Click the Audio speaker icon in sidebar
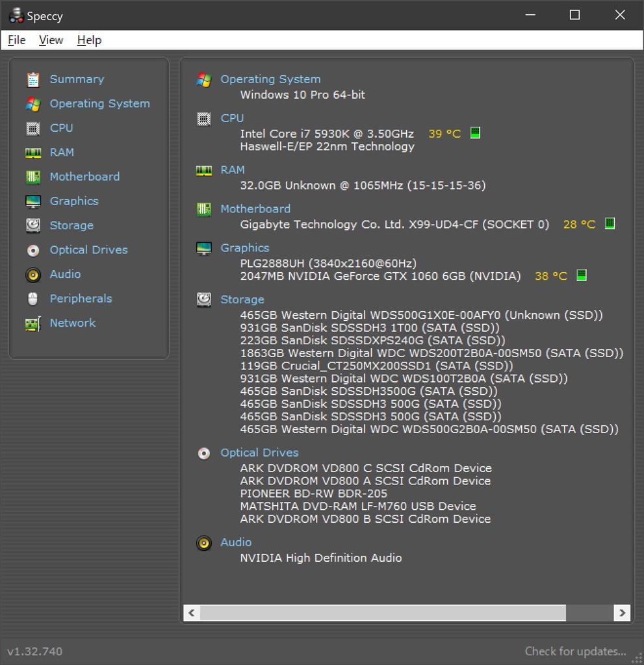 point(33,275)
